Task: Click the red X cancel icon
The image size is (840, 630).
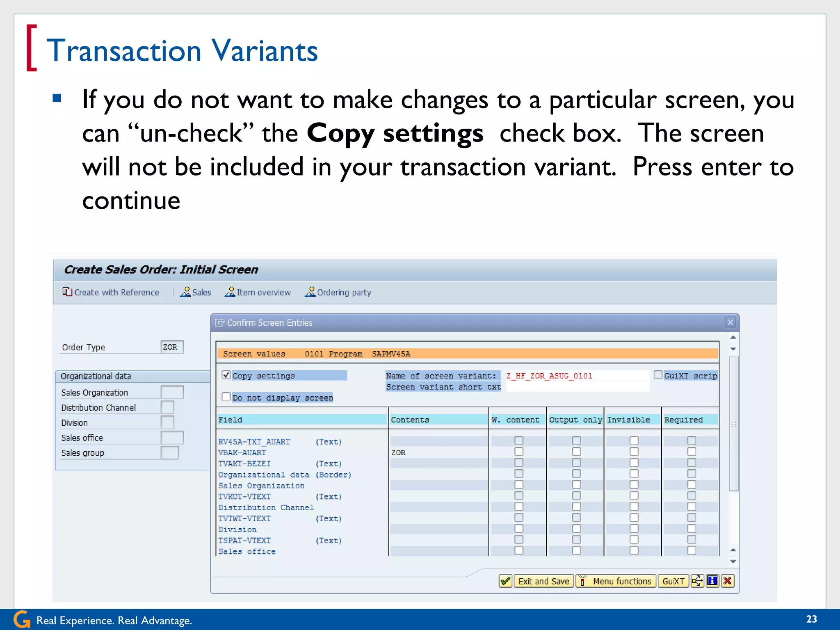Action: [728, 581]
